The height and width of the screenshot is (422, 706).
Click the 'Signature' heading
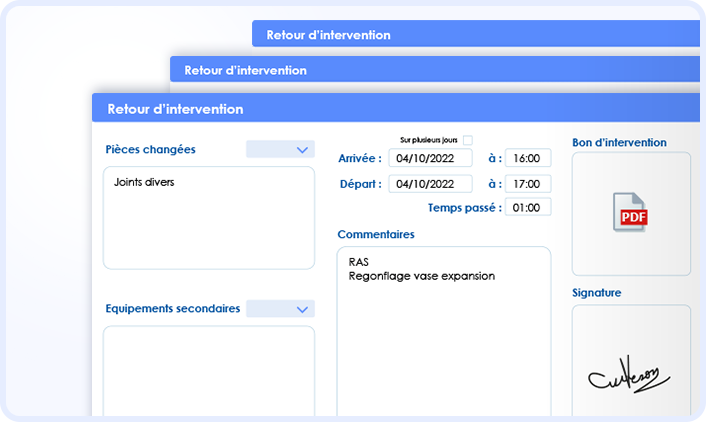coord(596,293)
